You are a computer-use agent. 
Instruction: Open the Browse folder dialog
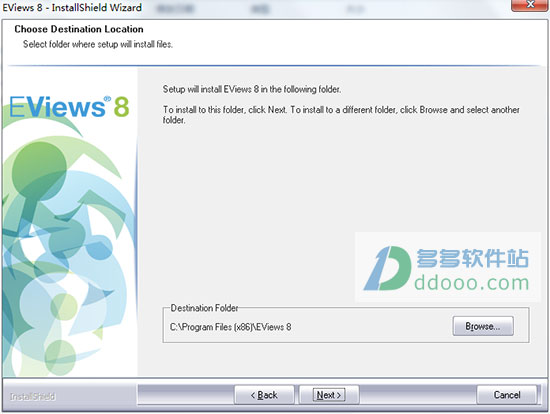[483, 326]
